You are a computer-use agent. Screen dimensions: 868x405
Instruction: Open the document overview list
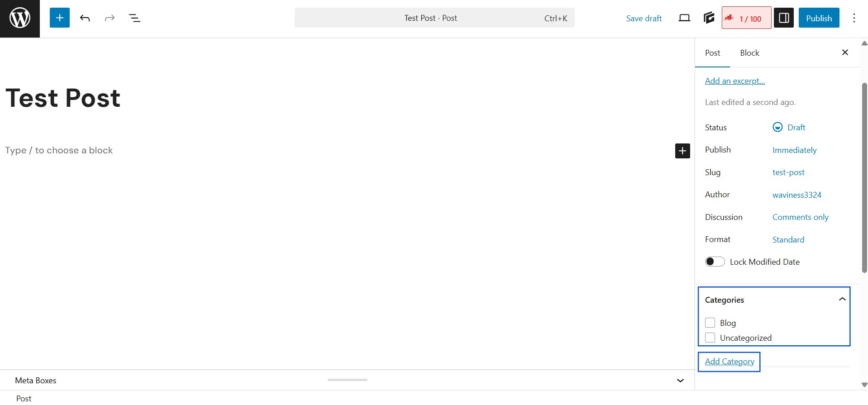[x=134, y=18]
